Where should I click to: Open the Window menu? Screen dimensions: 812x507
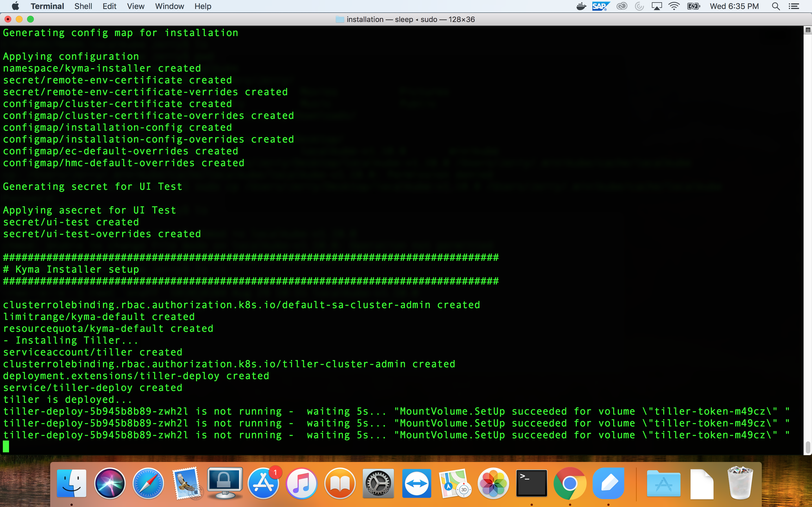coord(169,6)
